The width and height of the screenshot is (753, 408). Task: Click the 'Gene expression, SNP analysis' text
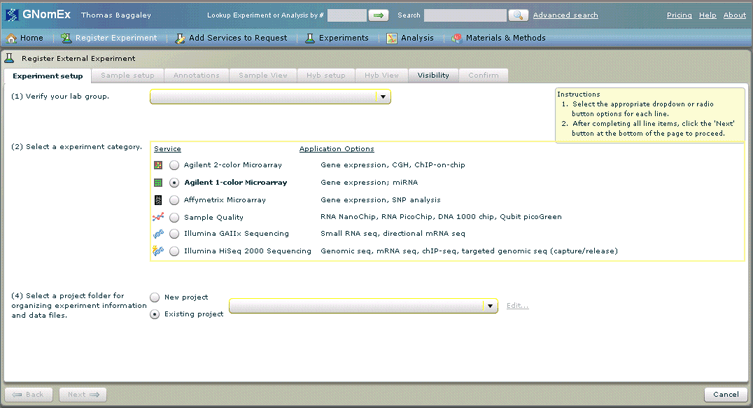click(380, 200)
